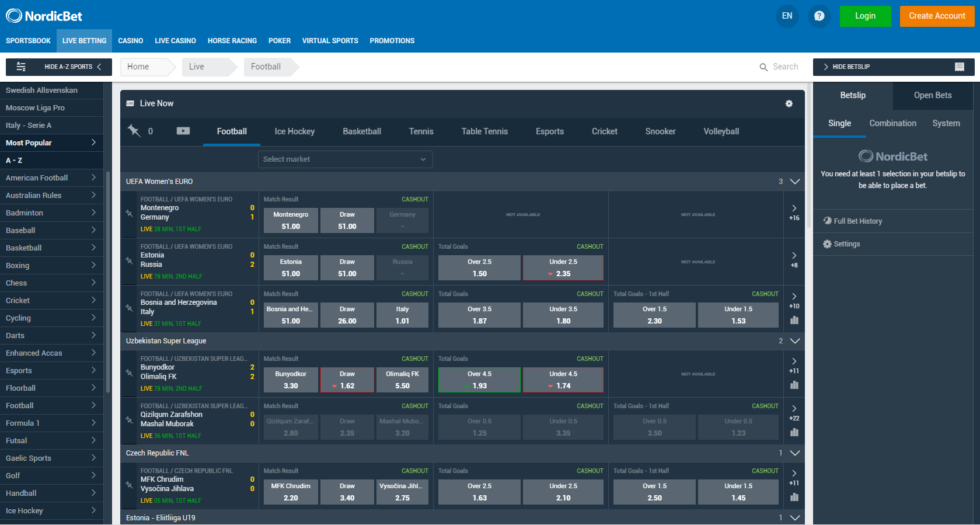Pin the Bosnia and Herzegovina vs Italy match
This screenshot has height=525, width=980.
(x=130, y=308)
